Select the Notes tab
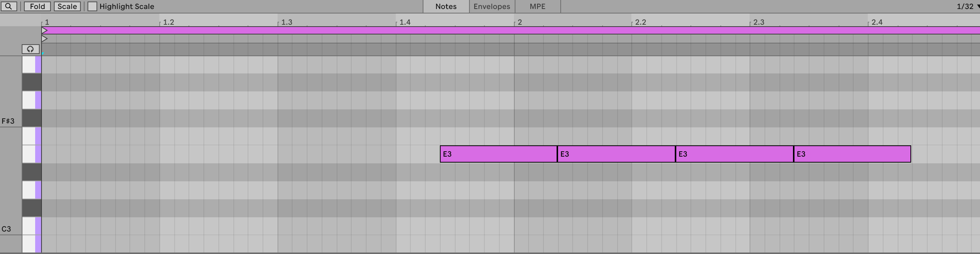This screenshot has height=254, width=980. pyautogui.click(x=446, y=6)
